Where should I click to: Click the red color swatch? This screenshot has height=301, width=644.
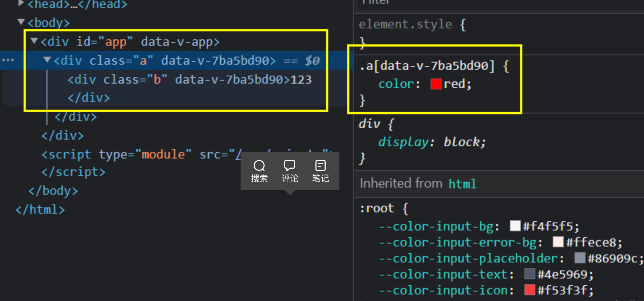[x=436, y=84]
